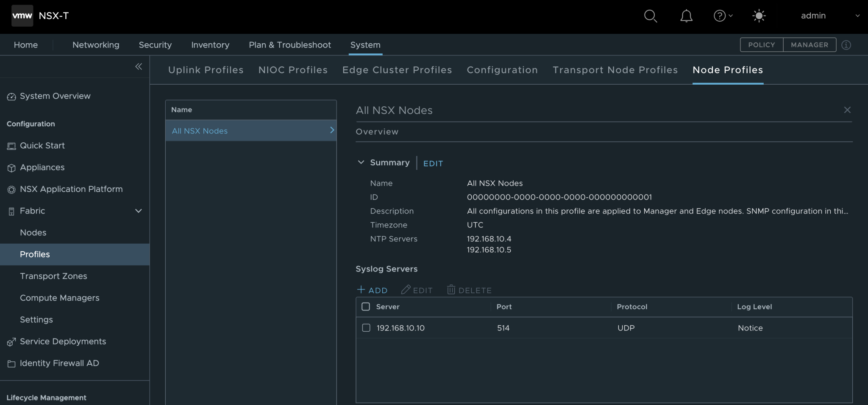Collapse the Summary section
This screenshot has height=405, width=868.
[361, 162]
